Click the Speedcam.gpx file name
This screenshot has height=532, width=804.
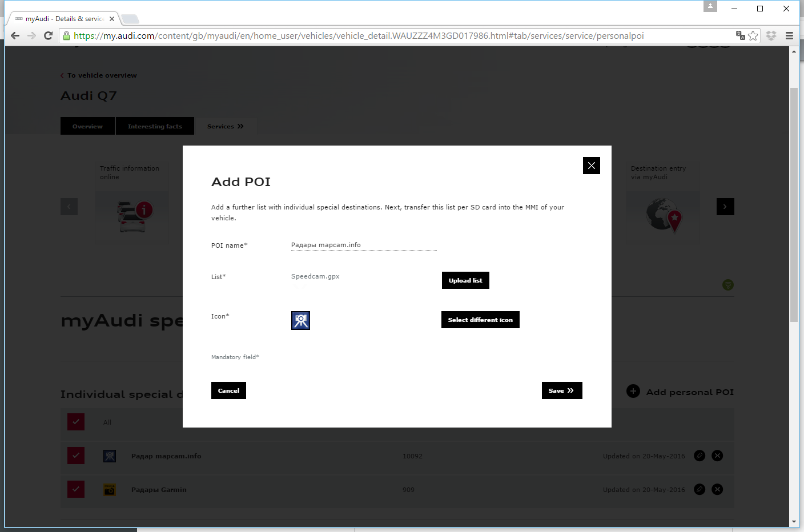(315, 276)
